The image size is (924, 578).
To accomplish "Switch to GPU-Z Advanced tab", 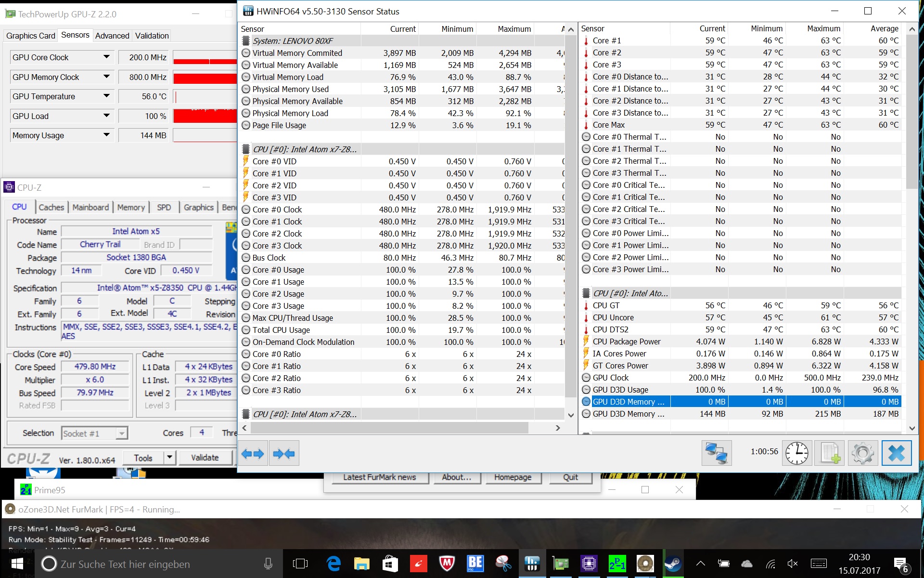I will click(112, 36).
